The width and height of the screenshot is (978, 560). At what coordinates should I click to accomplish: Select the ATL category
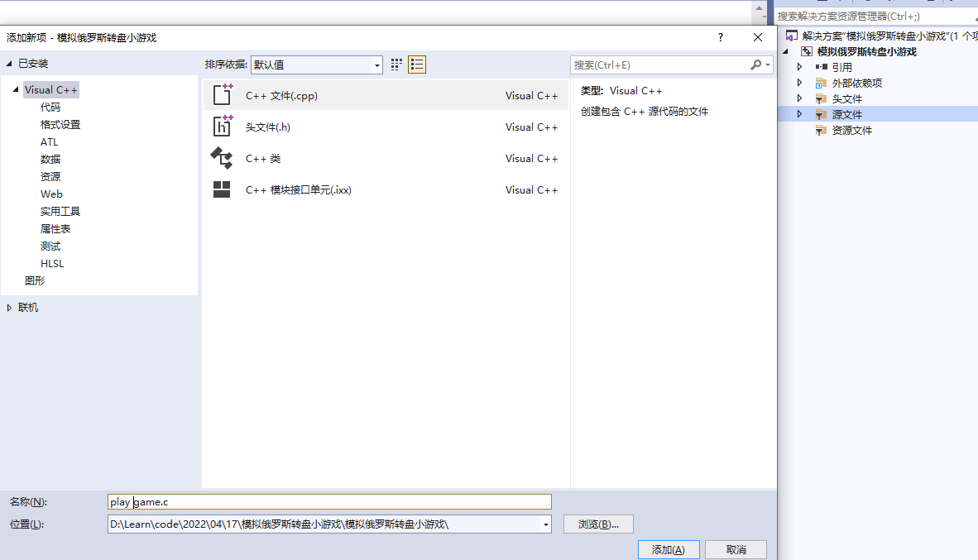tap(50, 142)
